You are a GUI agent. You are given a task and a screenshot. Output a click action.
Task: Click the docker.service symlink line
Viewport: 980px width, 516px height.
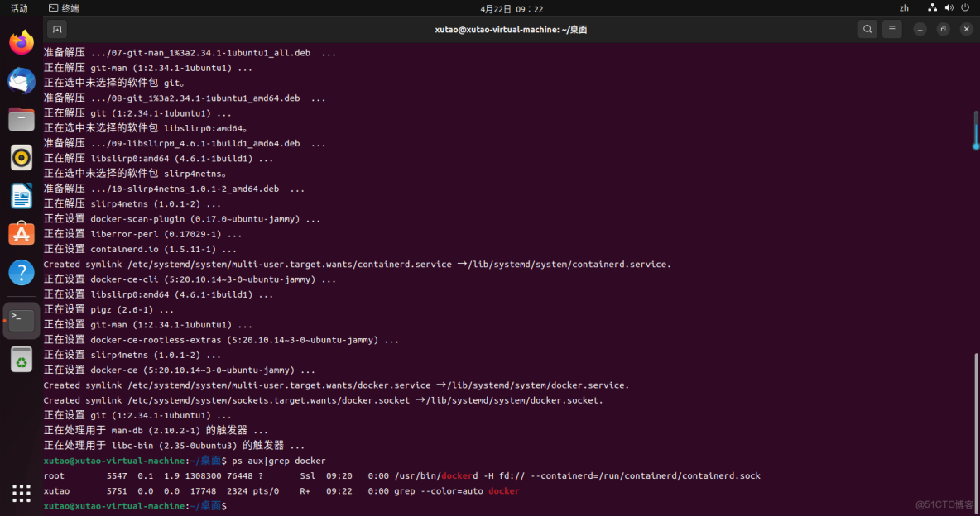(x=336, y=385)
